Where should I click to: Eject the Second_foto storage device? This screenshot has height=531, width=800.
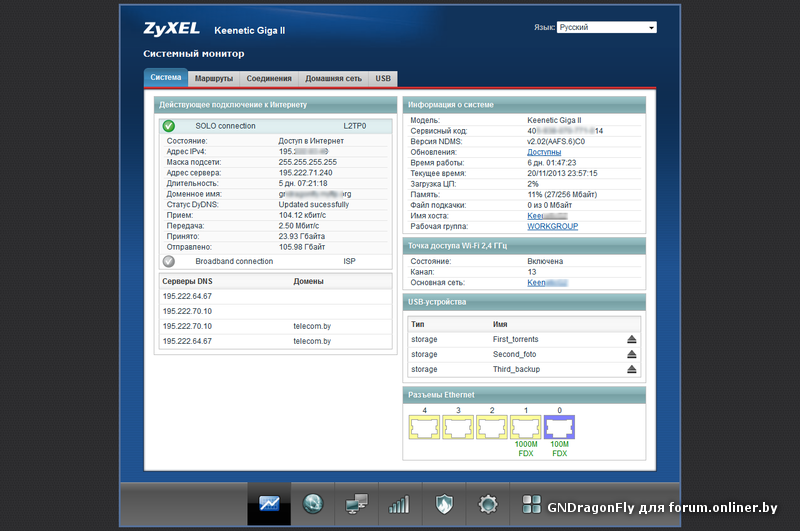point(632,354)
